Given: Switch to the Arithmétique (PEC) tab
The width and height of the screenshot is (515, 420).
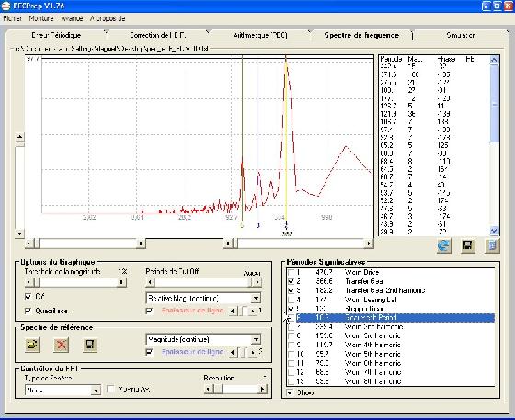Looking at the screenshot, I should (x=259, y=35).
